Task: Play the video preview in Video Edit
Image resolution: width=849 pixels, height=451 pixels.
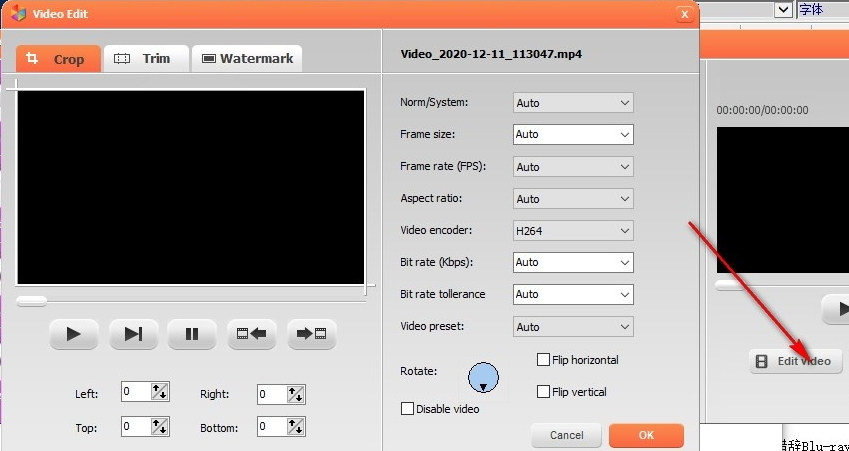Action: pyautogui.click(x=74, y=334)
